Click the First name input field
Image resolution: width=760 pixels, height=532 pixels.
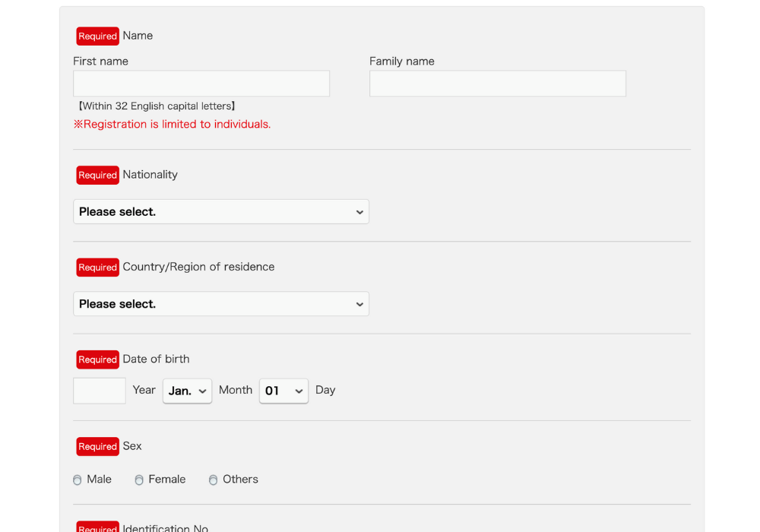tap(201, 84)
